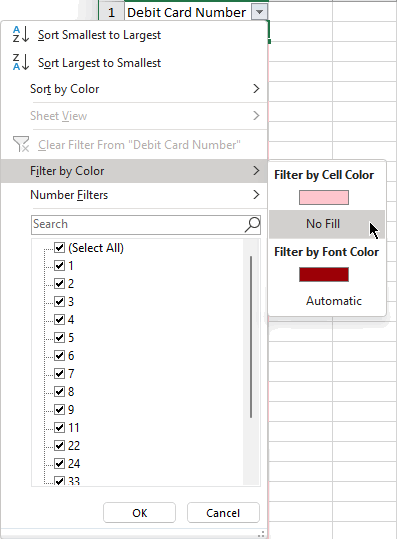Choose Automatic font color filter

coord(334,301)
